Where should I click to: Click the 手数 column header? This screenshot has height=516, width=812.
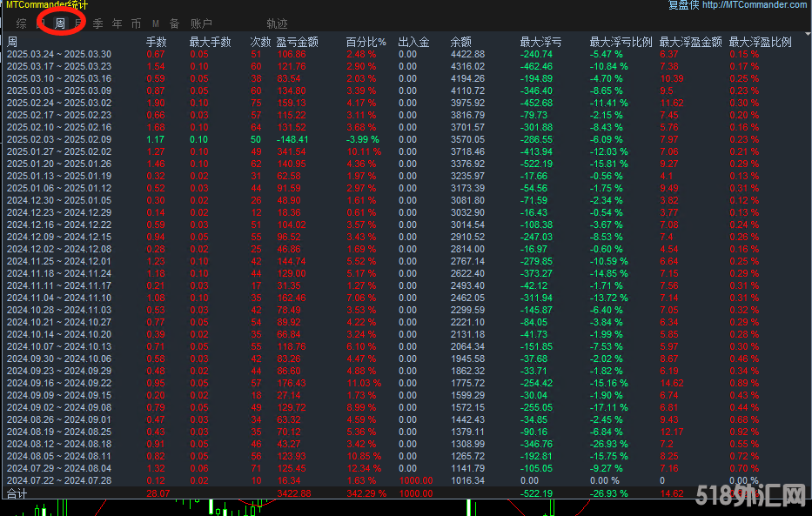[x=157, y=42]
